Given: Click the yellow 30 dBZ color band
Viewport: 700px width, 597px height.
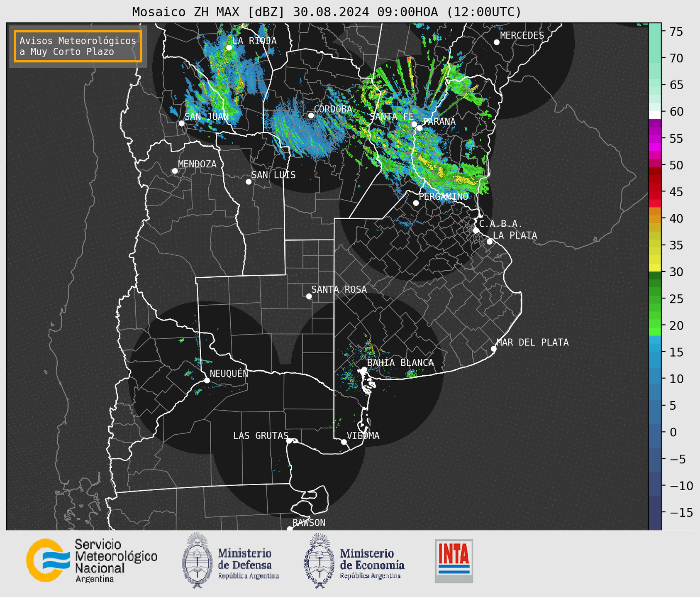Looking at the screenshot, I should tap(655, 268).
